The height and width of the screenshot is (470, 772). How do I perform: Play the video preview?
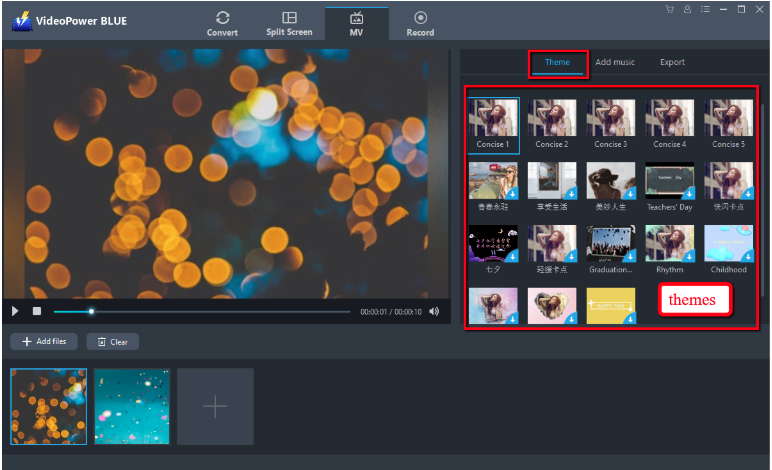pyautogui.click(x=15, y=311)
